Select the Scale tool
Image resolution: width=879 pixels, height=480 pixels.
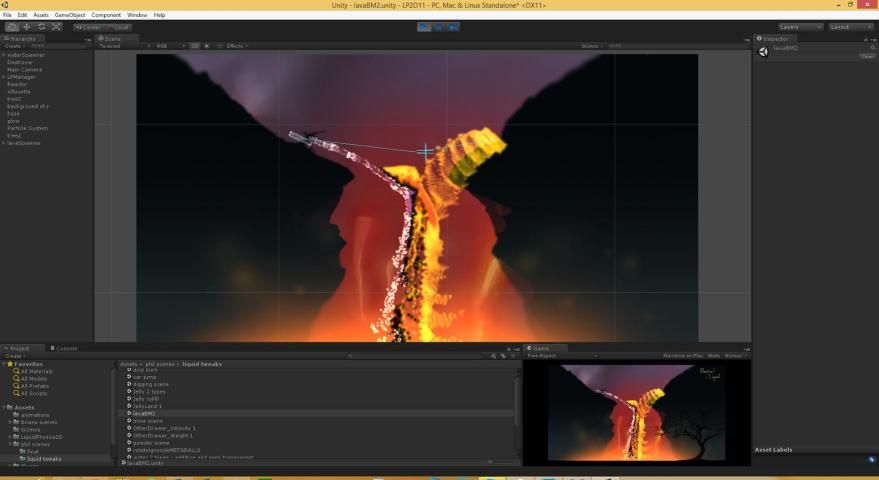pyautogui.click(x=57, y=27)
